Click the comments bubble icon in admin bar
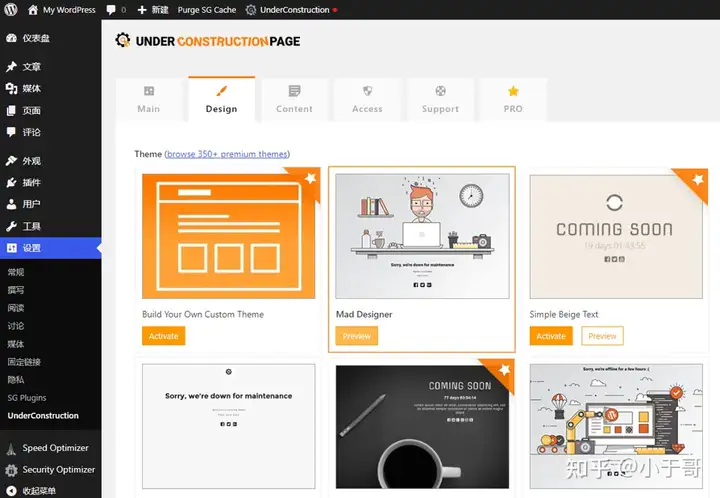The width and height of the screenshot is (720, 498). click(x=111, y=10)
